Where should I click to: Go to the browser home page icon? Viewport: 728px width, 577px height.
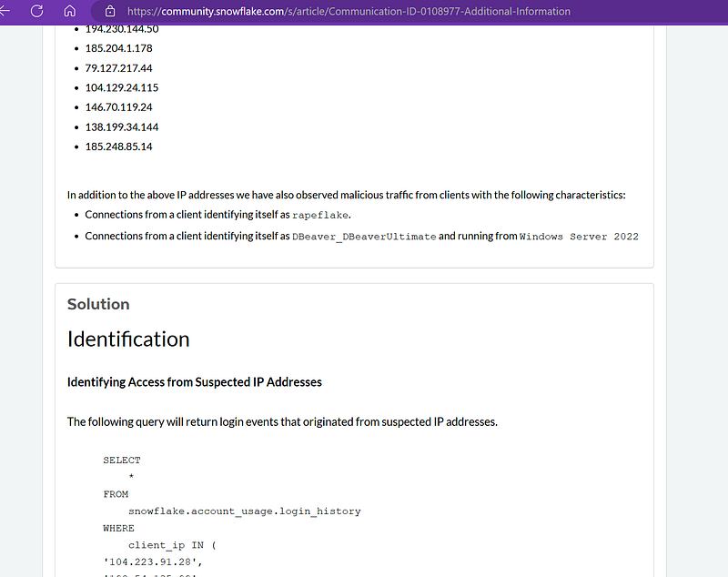70,11
